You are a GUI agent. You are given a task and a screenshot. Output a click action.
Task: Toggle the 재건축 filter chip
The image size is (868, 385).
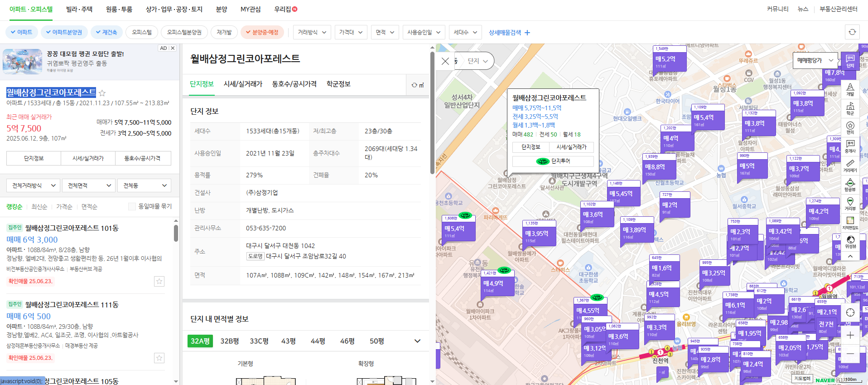106,32
